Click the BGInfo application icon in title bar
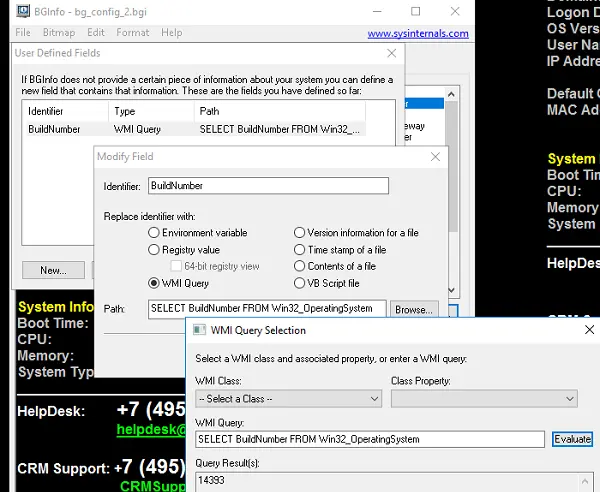 coord(23,11)
